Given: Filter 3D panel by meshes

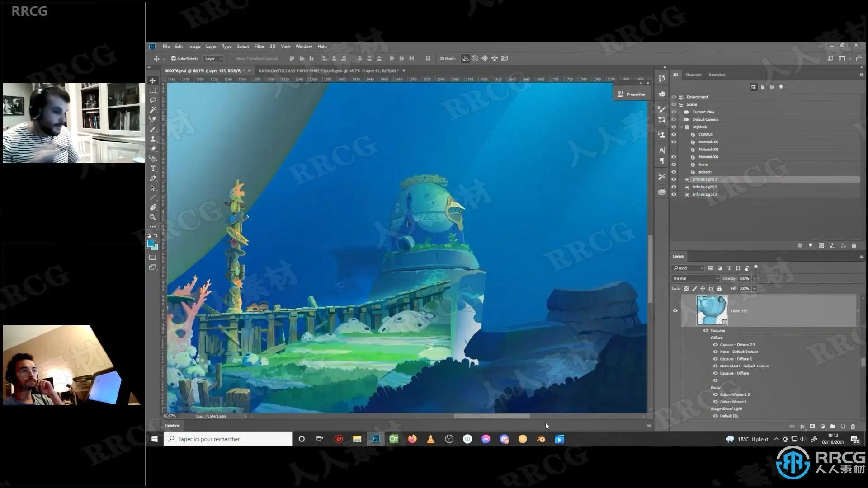Looking at the screenshot, I should point(763,87).
